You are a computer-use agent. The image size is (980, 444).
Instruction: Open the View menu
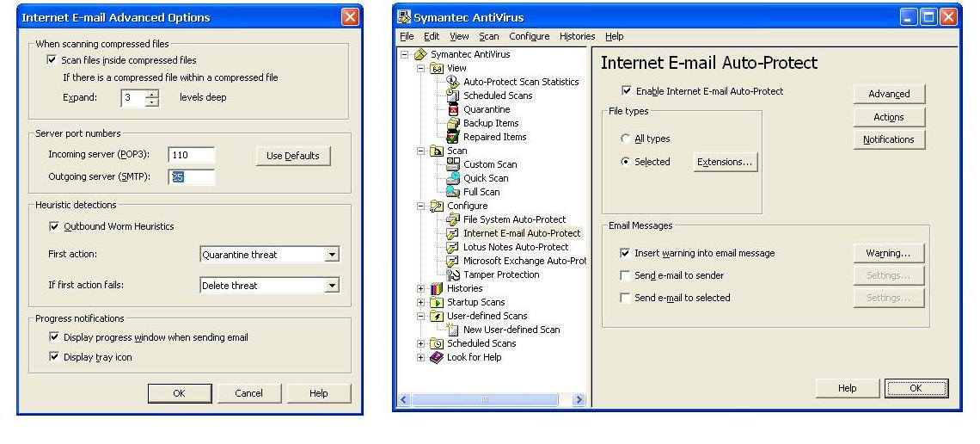pyautogui.click(x=459, y=36)
